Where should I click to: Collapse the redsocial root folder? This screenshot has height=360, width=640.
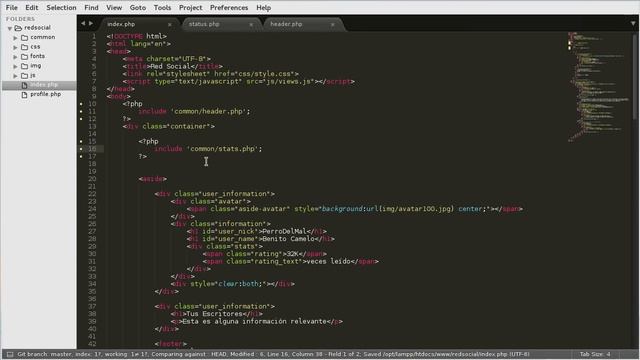point(9,28)
